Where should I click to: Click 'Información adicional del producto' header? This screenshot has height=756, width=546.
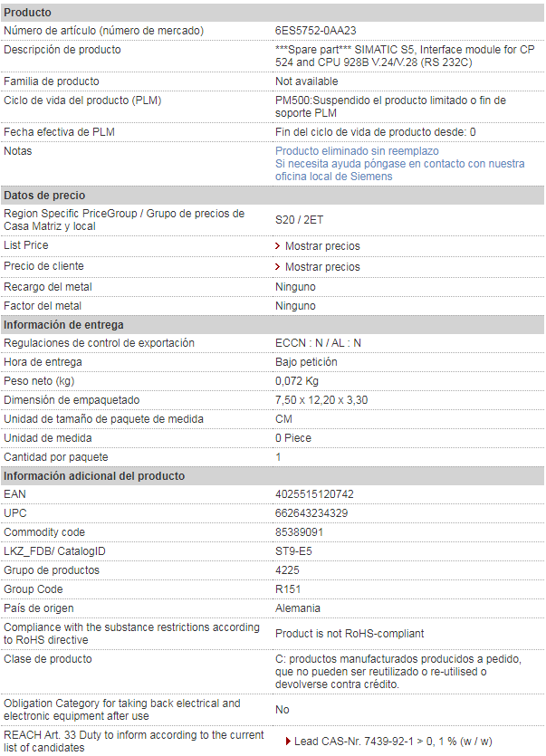tap(94, 476)
